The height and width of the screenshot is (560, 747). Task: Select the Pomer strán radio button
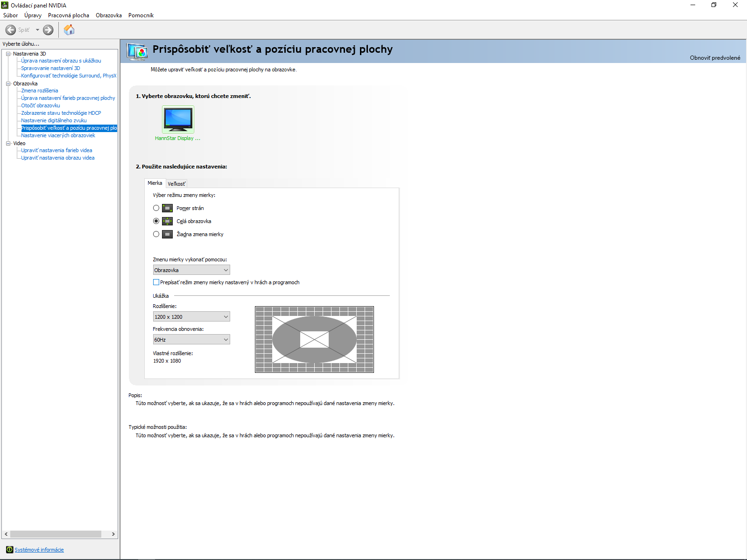pyautogui.click(x=156, y=208)
